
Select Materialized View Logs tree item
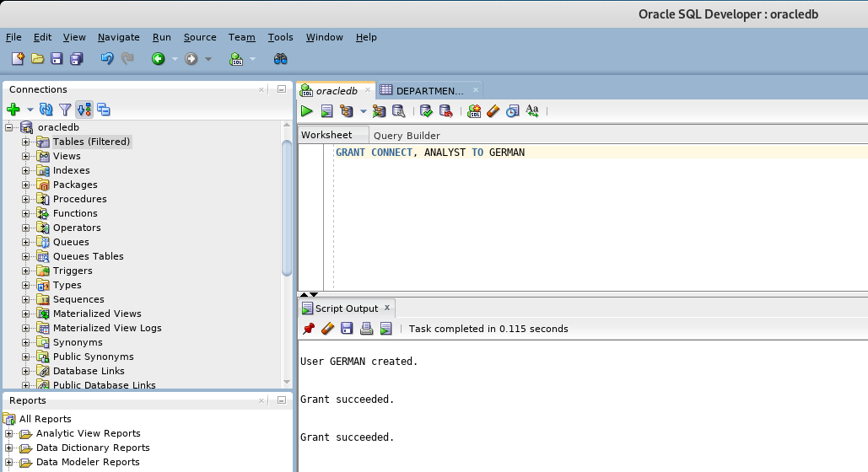pos(107,328)
